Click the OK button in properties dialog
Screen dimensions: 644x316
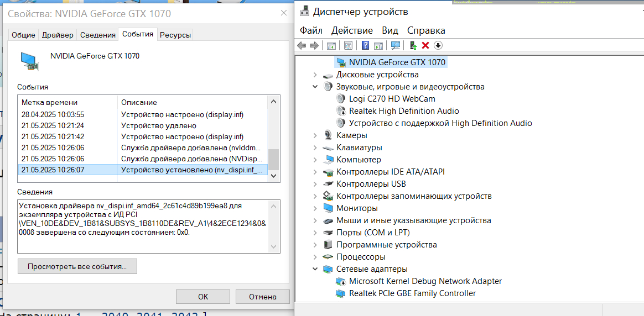point(203,297)
